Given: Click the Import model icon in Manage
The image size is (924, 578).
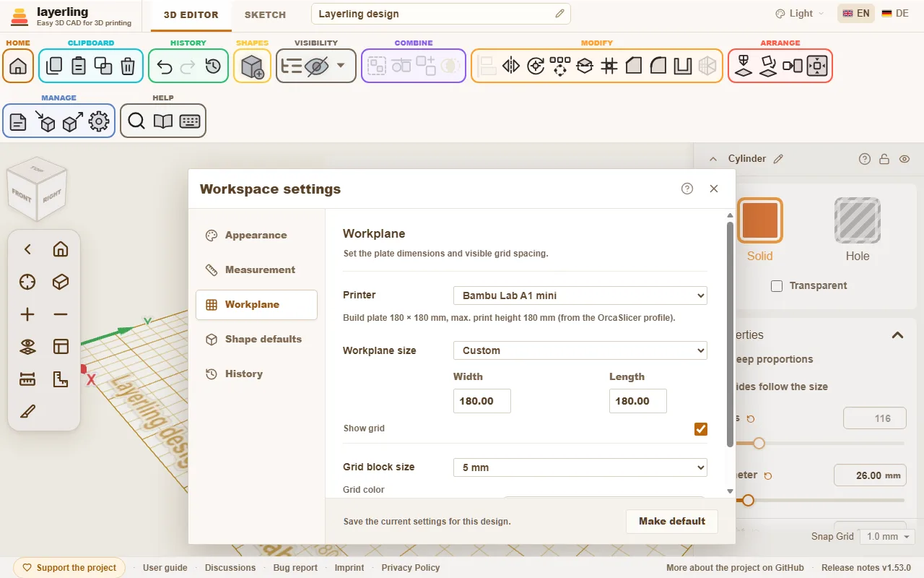Looking at the screenshot, I should pos(44,121).
